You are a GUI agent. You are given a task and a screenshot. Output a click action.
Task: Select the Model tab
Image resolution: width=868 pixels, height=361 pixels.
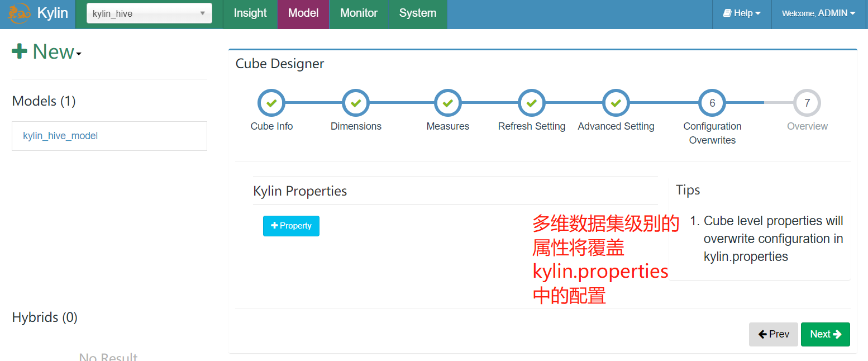click(x=303, y=13)
